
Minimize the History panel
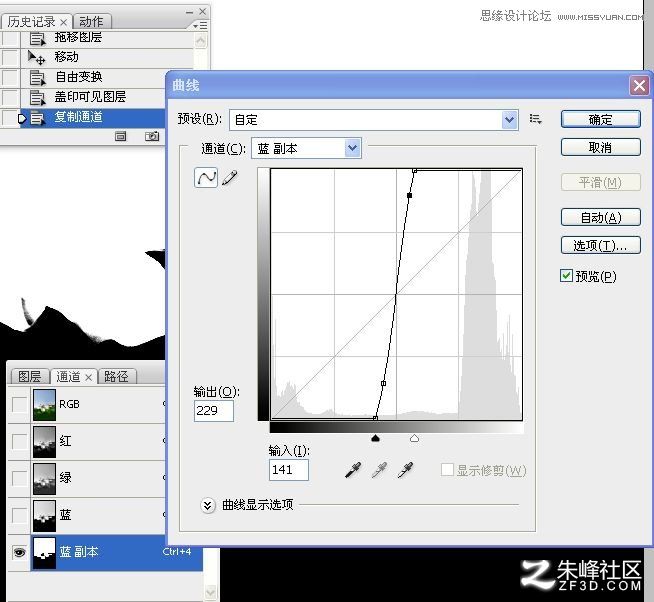(189, 12)
